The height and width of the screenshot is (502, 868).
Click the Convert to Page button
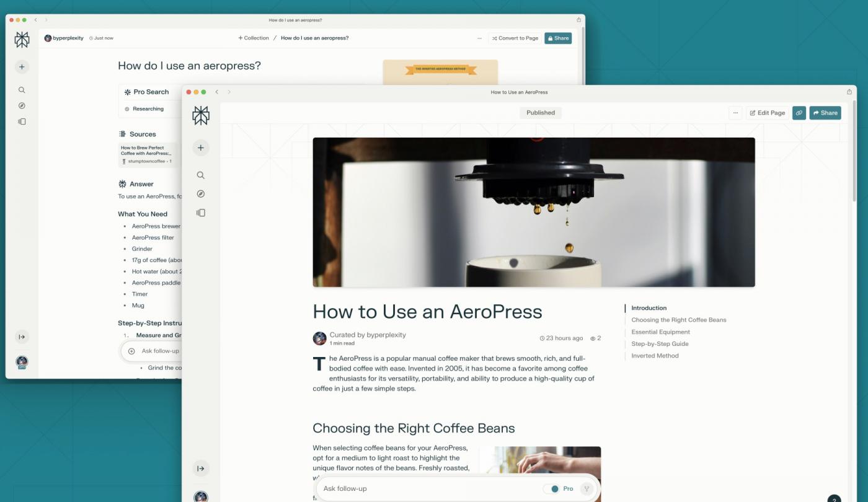pyautogui.click(x=515, y=38)
